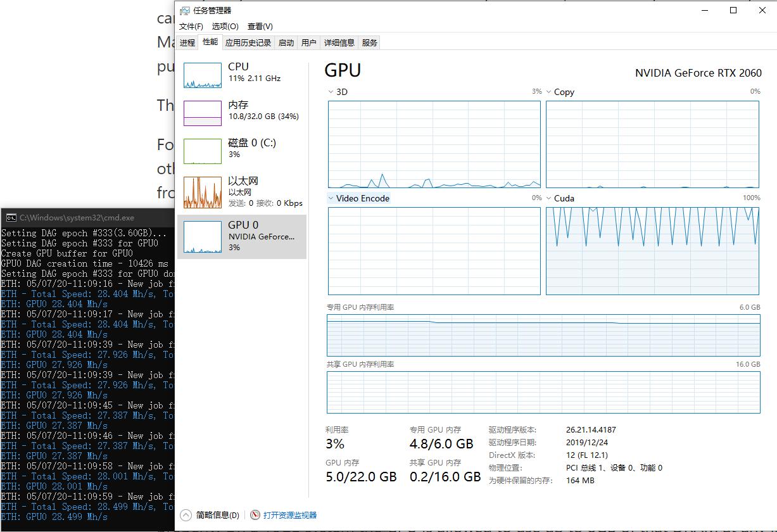Screen dimensions: 777x532
Task: Open the Copy engine dropdown
Action: tap(548, 92)
